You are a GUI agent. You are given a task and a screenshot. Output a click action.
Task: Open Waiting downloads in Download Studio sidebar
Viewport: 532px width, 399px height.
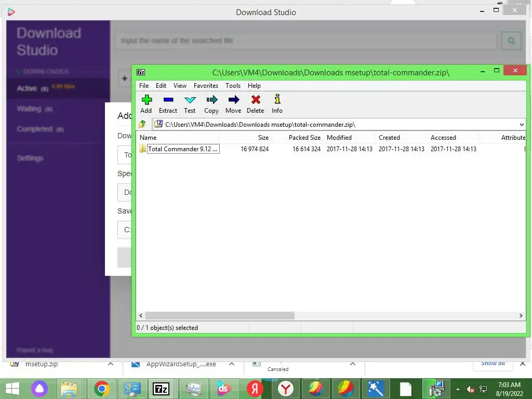click(58, 109)
